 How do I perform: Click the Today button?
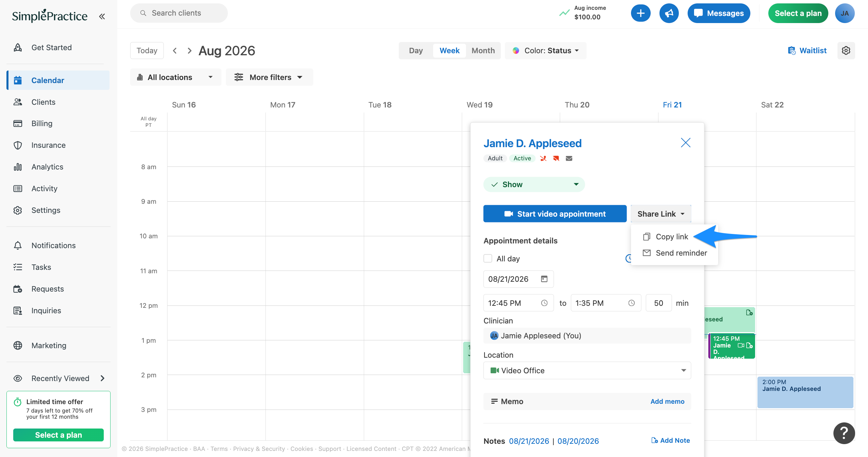pyautogui.click(x=147, y=51)
